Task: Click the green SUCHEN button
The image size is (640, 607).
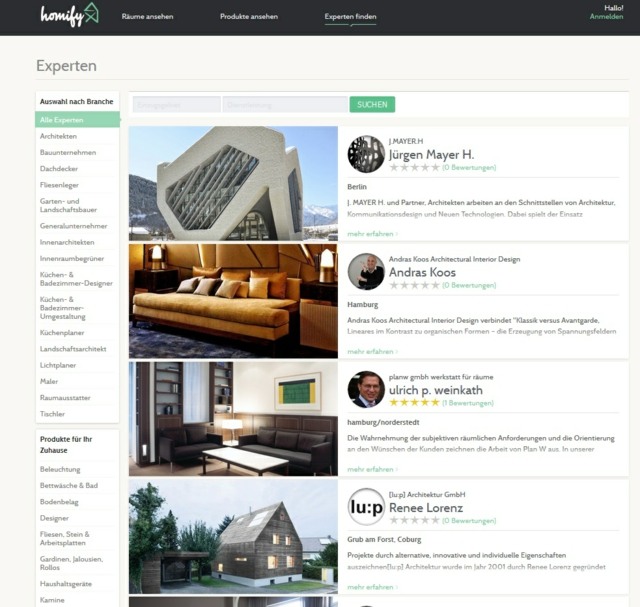Action: pos(372,105)
